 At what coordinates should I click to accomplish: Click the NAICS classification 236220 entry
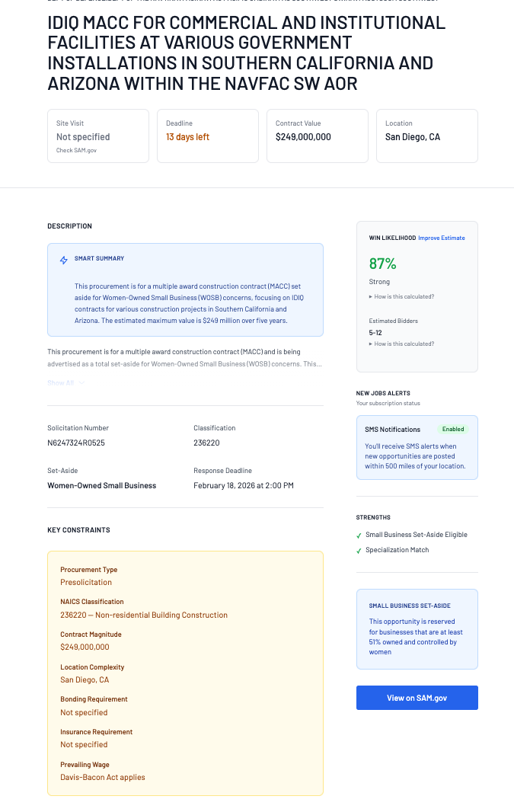tap(144, 614)
